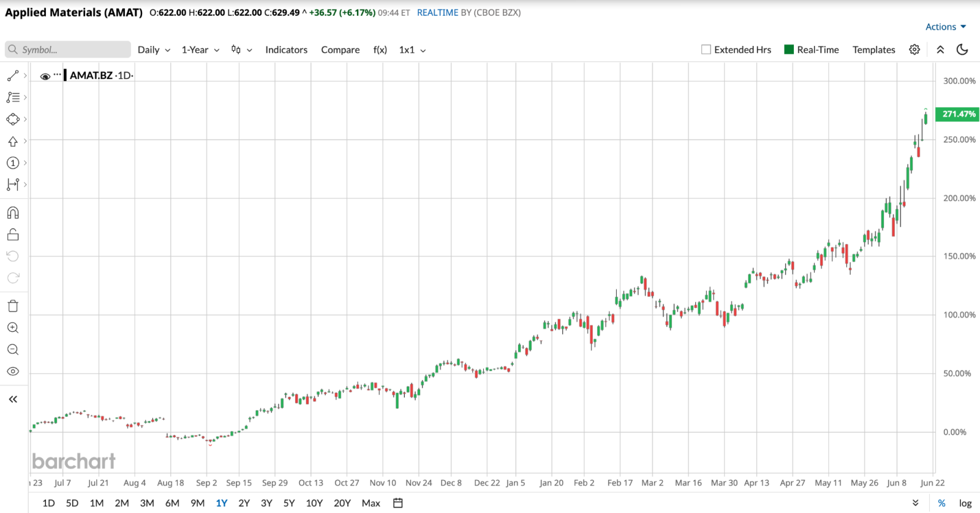The image size is (980, 513).
Task: Open chart settings gear
Action: pos(914,50)
